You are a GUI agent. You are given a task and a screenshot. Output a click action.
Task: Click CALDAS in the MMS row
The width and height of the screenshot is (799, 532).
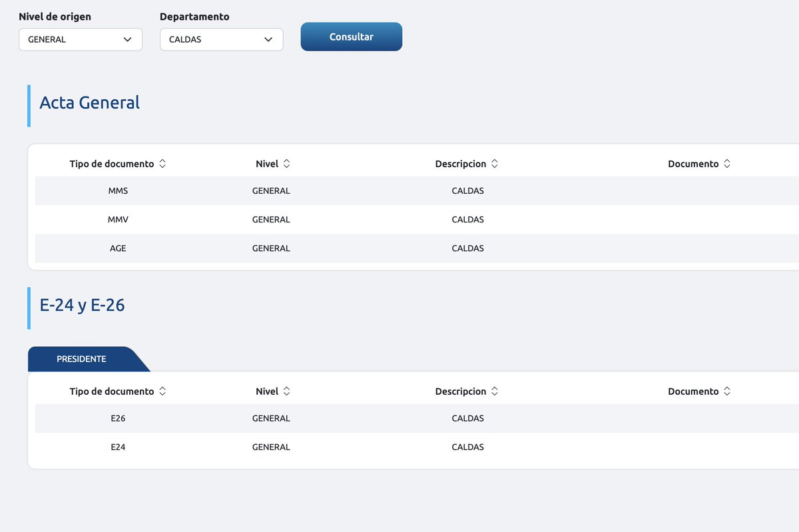click(x=467, y=191)
